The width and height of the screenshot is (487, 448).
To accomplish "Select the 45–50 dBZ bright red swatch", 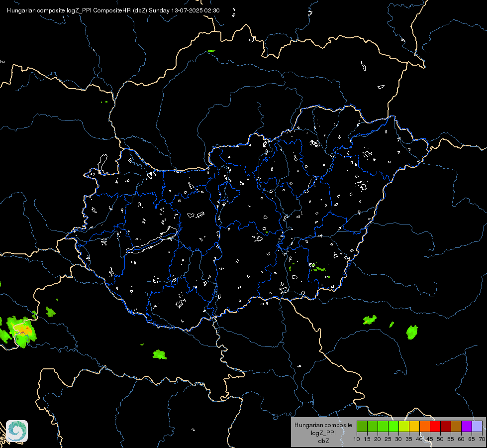I will click(x=435, y=426).
